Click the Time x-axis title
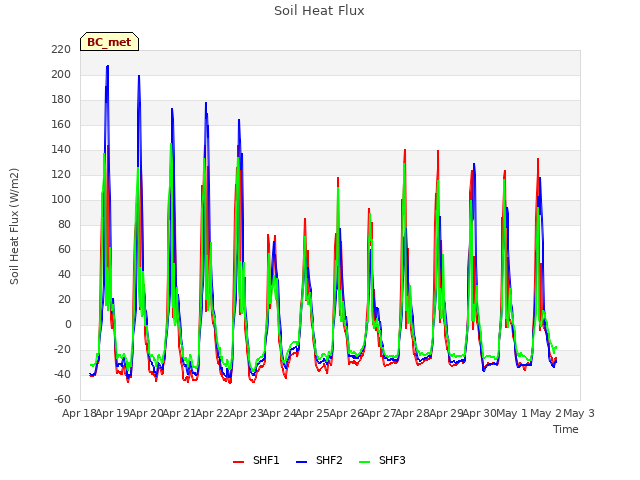640x480 pixels. 566,429
